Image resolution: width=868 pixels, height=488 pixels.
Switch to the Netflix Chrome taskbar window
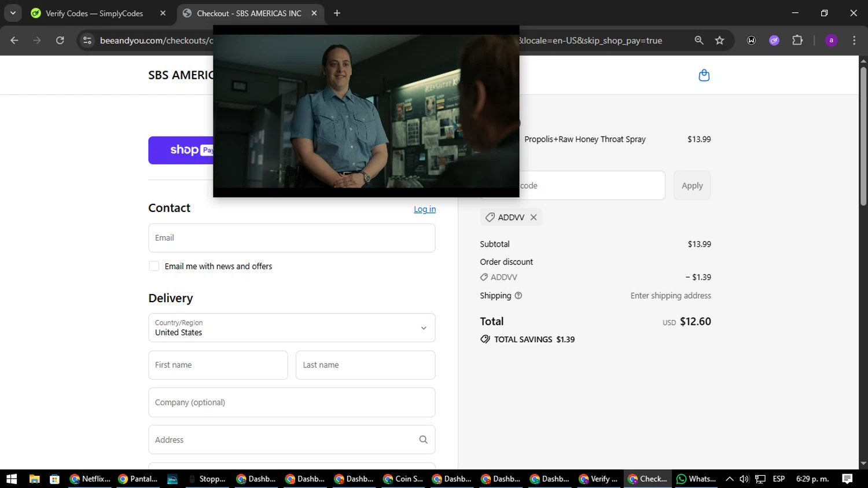(x=90, y=479)
